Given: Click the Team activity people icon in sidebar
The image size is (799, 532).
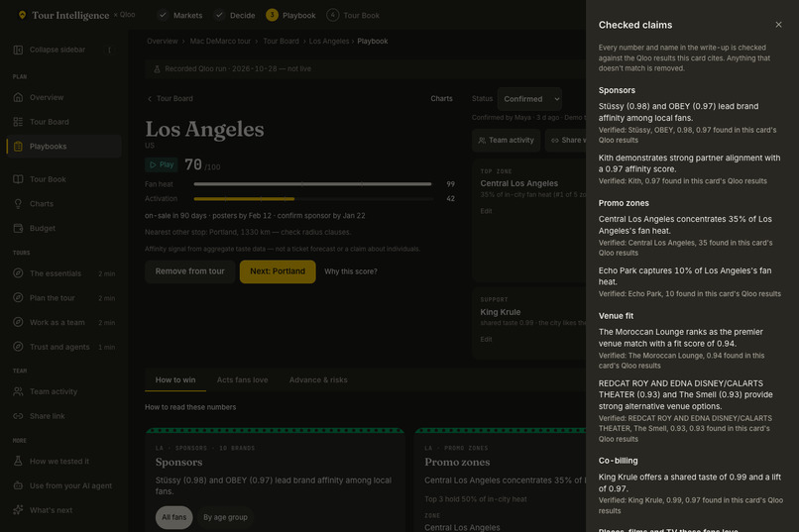Looking at the screenshot, I should tap(19, 391).
